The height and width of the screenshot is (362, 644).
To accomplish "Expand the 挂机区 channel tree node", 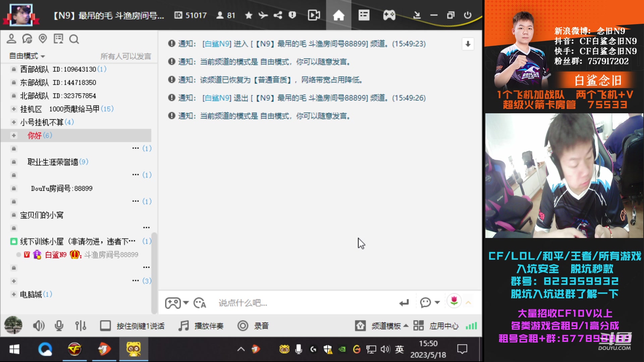I will tap(14, 109).
